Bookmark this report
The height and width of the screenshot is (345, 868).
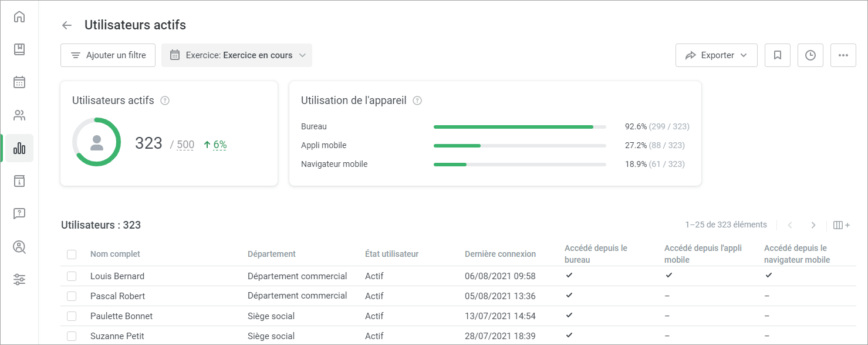[x=777, y=55]
